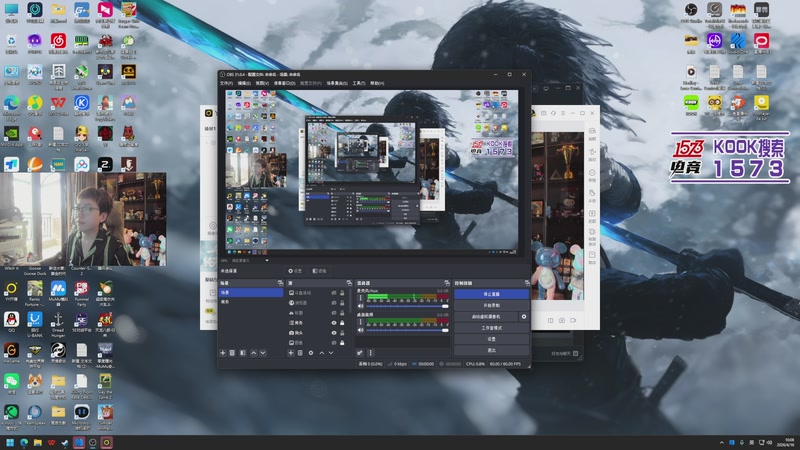Click the Exit button in Controls

click(491, 350)
